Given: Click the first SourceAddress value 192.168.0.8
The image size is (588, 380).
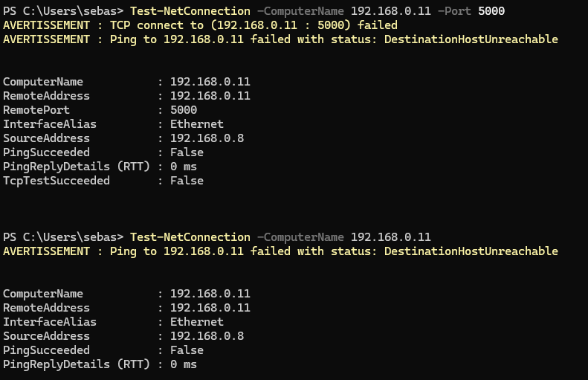Looking at the screenshot, I should (207, 138).
